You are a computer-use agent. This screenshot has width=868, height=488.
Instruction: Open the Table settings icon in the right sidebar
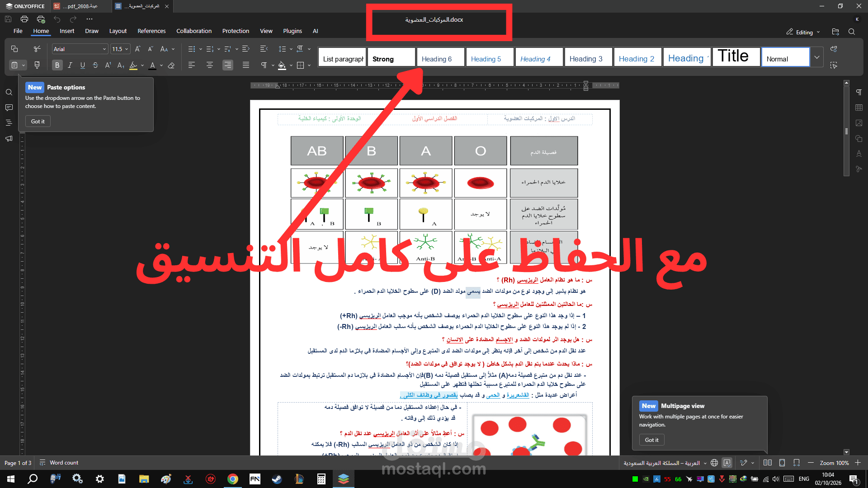[859, 108]
